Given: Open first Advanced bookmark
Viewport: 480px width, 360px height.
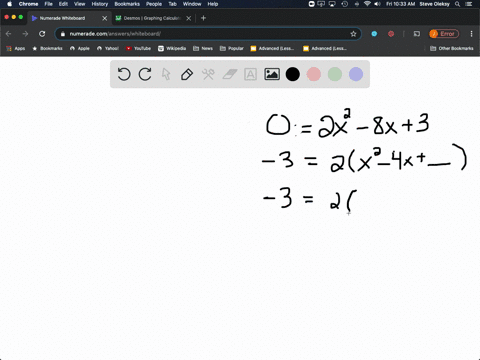Looking at the screenshot, I should coord(272,48).
